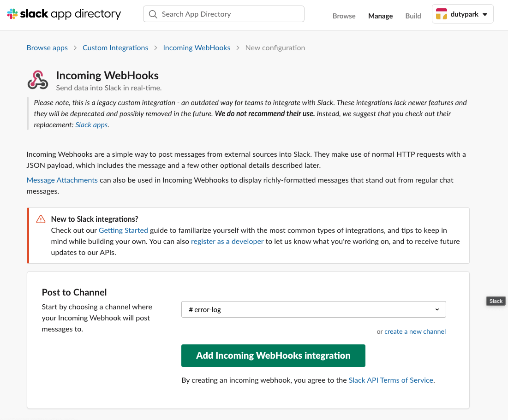
Task: Click Add Incoming WebHooks integration button
Action: click(x=273, y=355)
